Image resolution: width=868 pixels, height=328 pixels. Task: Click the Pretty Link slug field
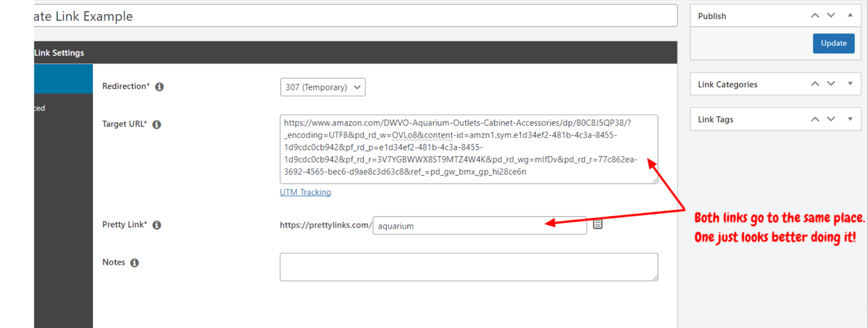coord(480,226)
